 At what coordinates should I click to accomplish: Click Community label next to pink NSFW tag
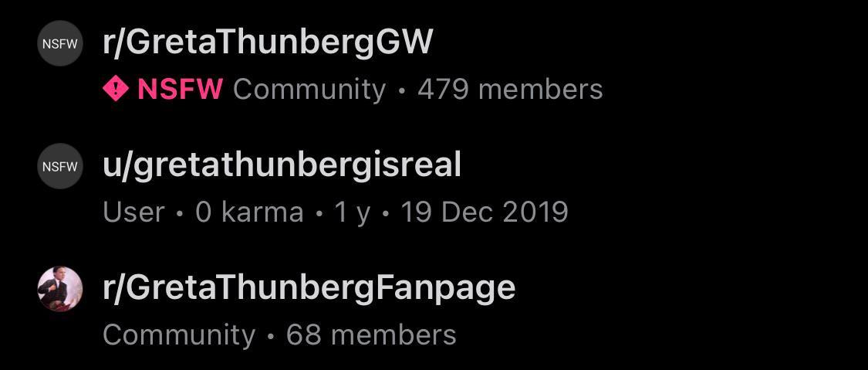[309, 90]
